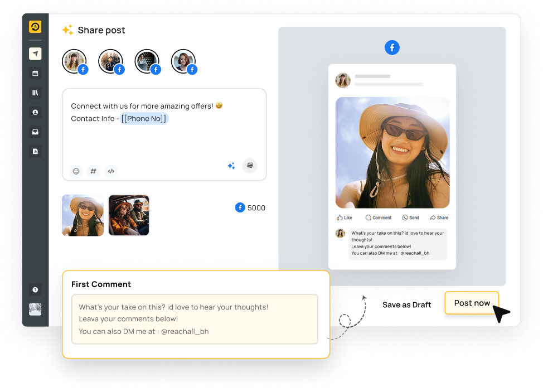Toggle the fourth red-haired account avatar
Screen dimensions: 543x392
[183, 61]
